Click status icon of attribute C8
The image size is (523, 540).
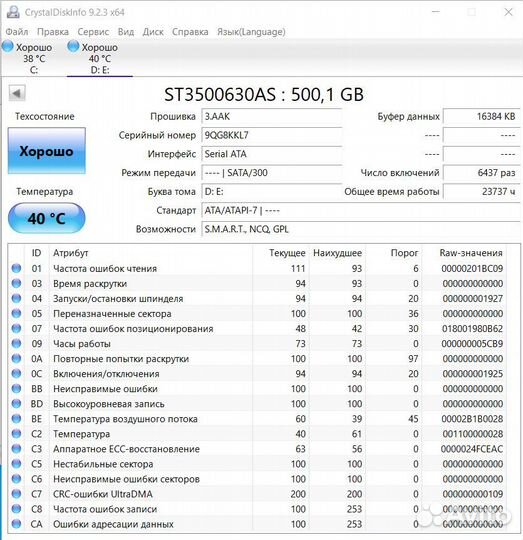click(16, 509)
